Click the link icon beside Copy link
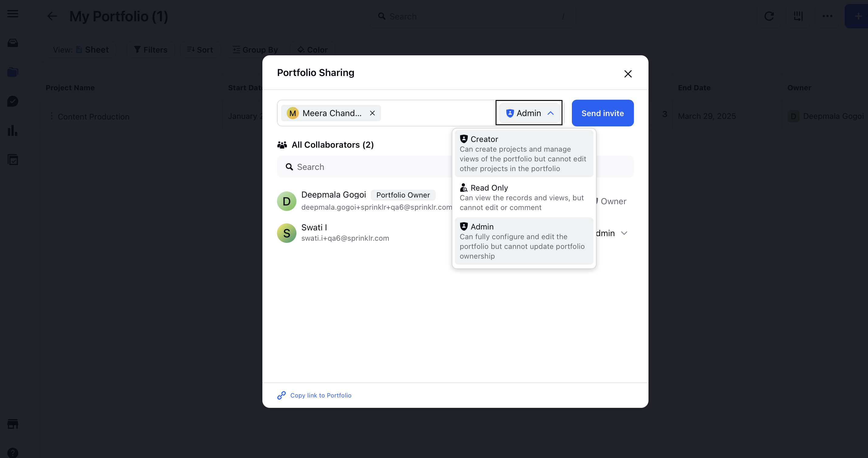The image size is (868, 458). 281,395
